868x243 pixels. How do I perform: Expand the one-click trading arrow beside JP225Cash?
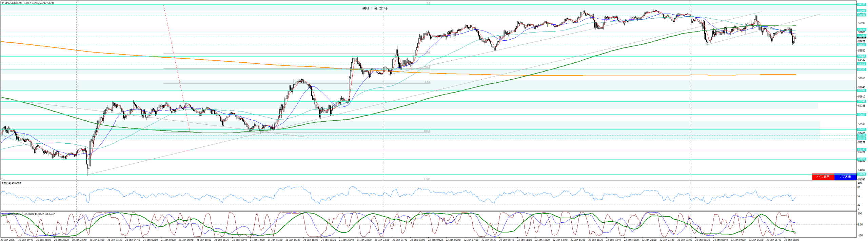click(2, 3)
